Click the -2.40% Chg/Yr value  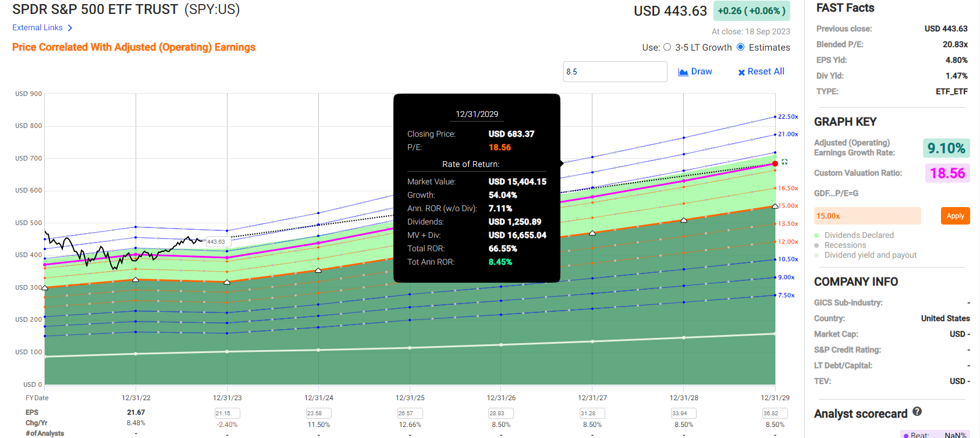pos(227,425)
